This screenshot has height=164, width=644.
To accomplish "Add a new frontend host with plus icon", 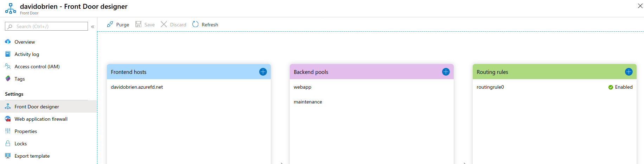I will [263, 72].
